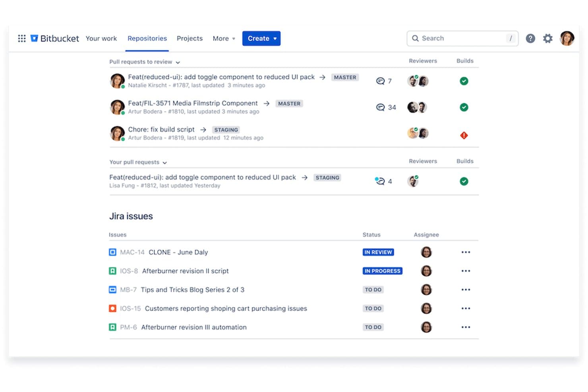Image resolution: width=588 pixels, height=392 pixels.
Task: Open more actions for IOS-15
Action: tap(466, 308)
